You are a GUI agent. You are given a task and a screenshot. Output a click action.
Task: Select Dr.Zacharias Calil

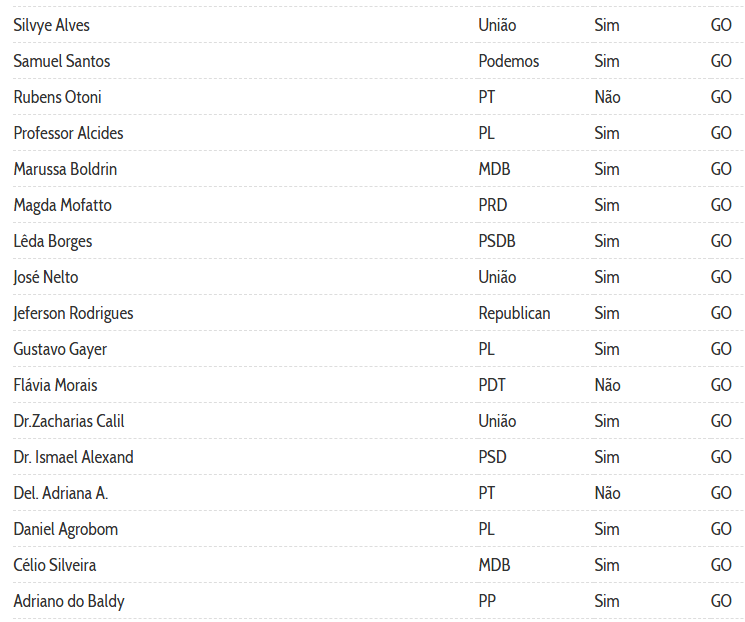(x=69, y=421)
